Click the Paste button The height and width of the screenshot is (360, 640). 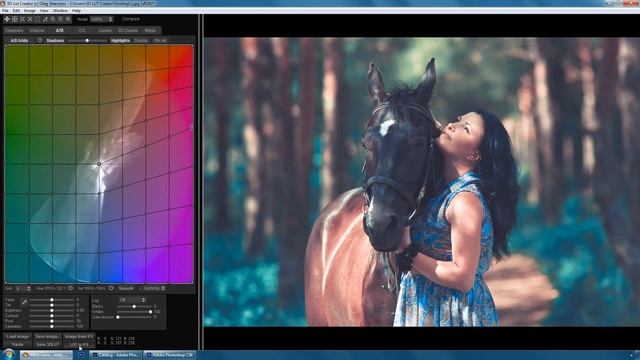point(18,344)
